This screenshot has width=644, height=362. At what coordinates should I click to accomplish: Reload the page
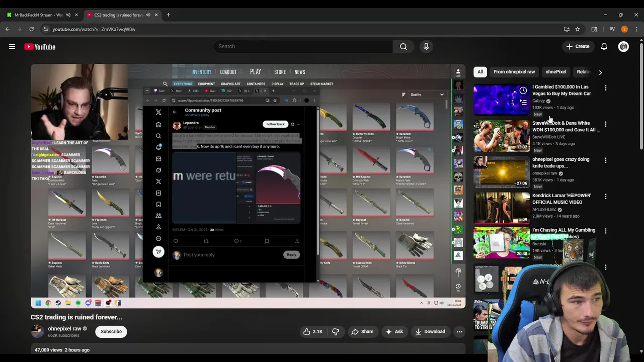(x=31, y=29)
